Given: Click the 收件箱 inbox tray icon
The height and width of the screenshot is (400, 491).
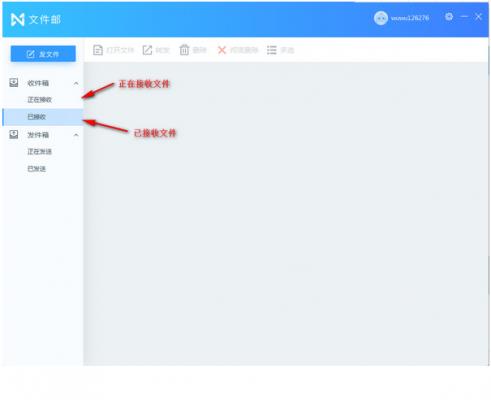Looking at the screenshot, I should [x=14, y=83].
